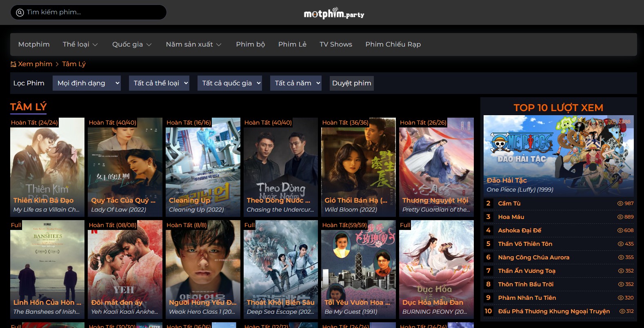Expand the Quốc gia menu
Screen dimensions: 644x328
click(132, 45)
